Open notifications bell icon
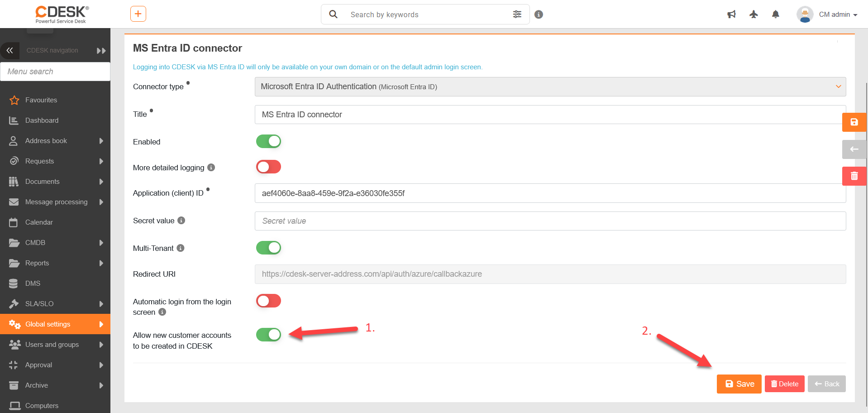The width and height of the screenshot is (868, 413). 776,14
